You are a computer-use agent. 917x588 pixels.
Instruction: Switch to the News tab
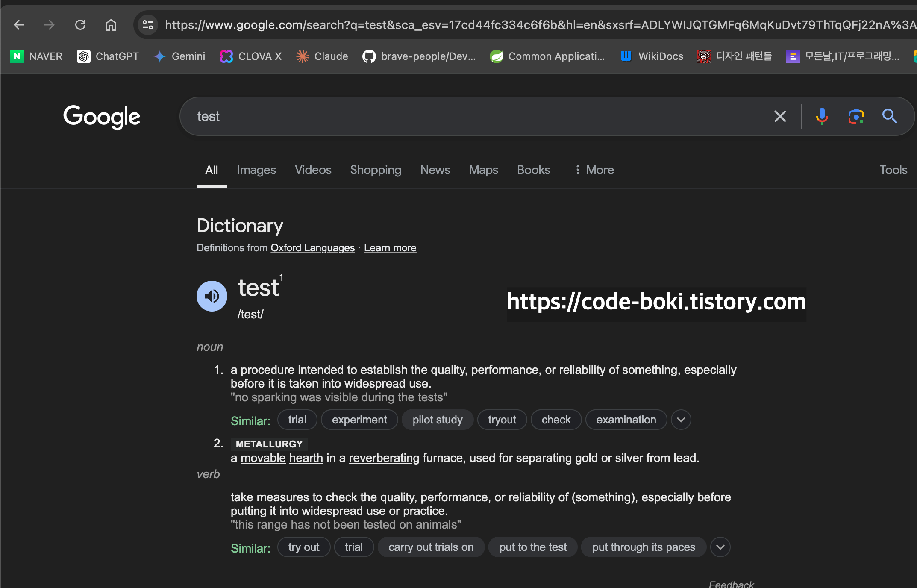pos(435,170)
